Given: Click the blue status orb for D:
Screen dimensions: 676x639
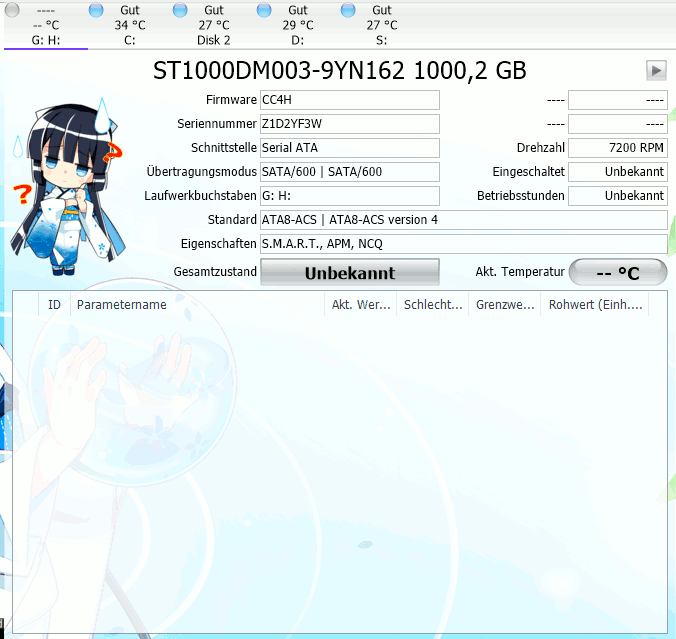Looking at the screenshot, I should [264, 9].
